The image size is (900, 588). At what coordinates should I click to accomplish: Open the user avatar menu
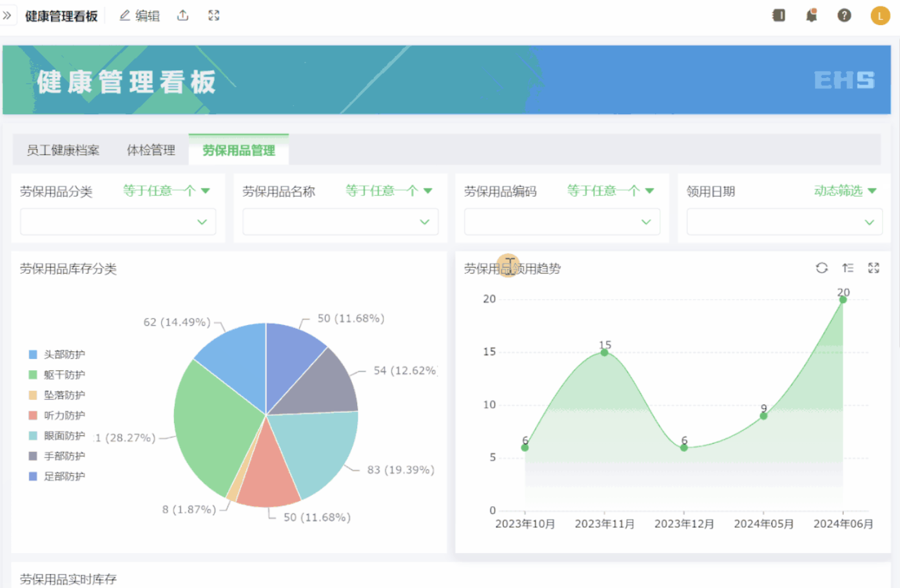tap(881, 15)
